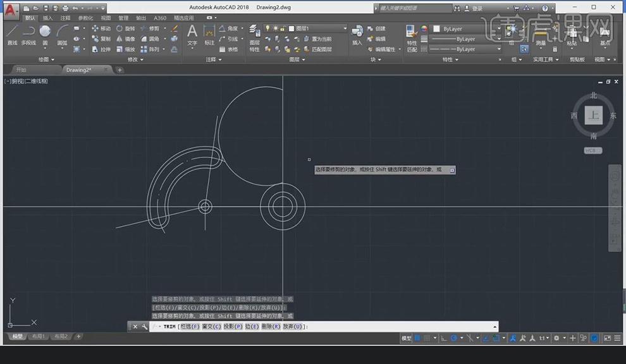Click the Move (移动) tool
Viewport: 626px width, 364px height.
[101, 28]
